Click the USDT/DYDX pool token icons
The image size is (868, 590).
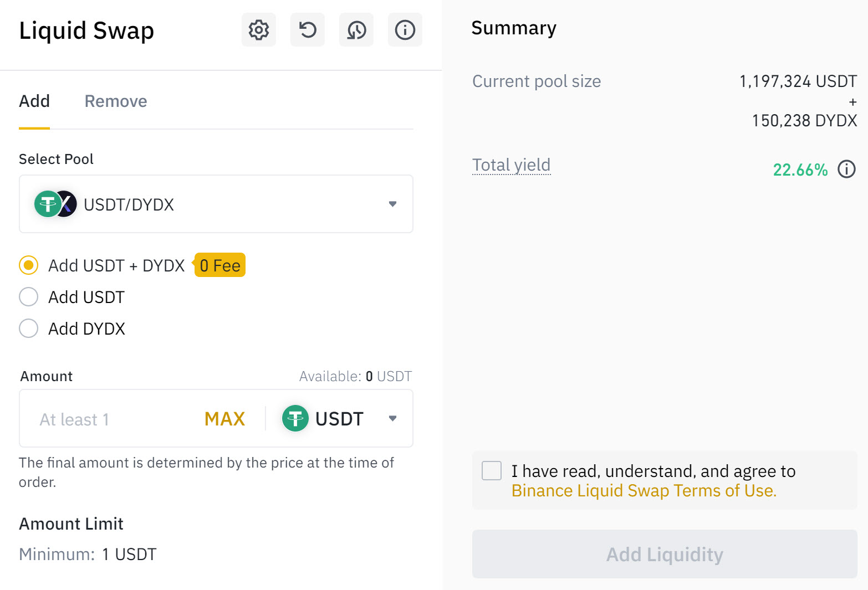tap(55, 204)
